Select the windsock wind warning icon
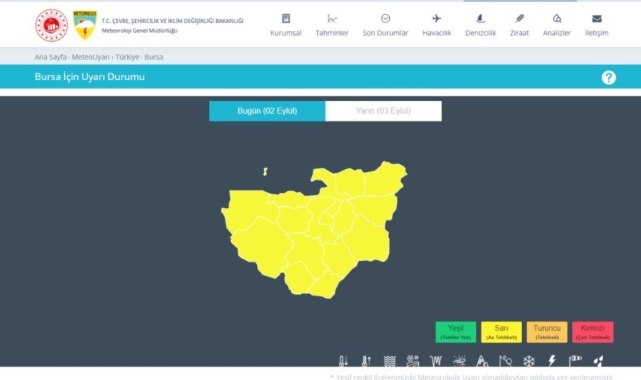Viewport: 641px width, 380px height. 575,361
